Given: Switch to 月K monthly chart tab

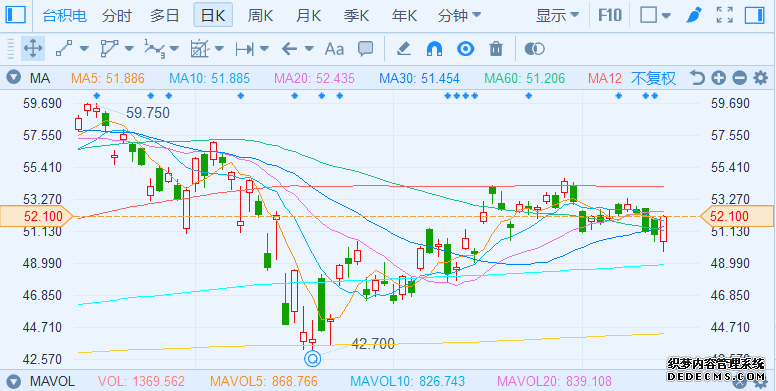Looking at the screenshot, I should 308,15.
